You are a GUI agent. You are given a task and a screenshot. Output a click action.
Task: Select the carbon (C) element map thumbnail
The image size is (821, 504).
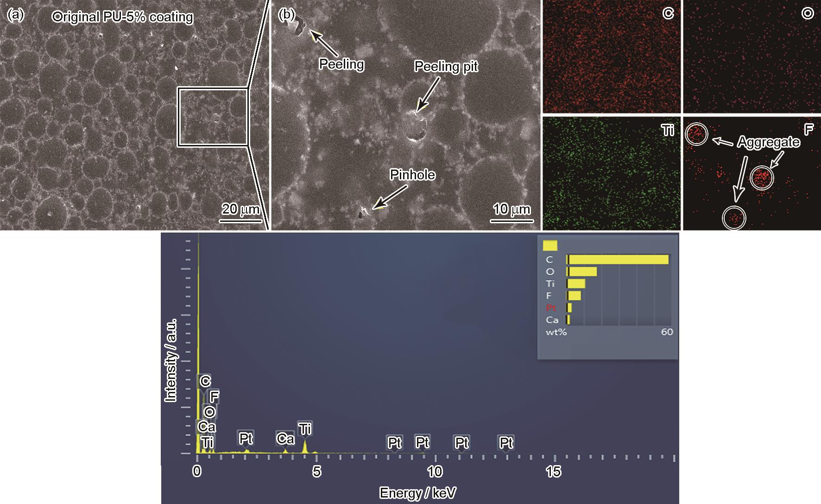(611, 57)
